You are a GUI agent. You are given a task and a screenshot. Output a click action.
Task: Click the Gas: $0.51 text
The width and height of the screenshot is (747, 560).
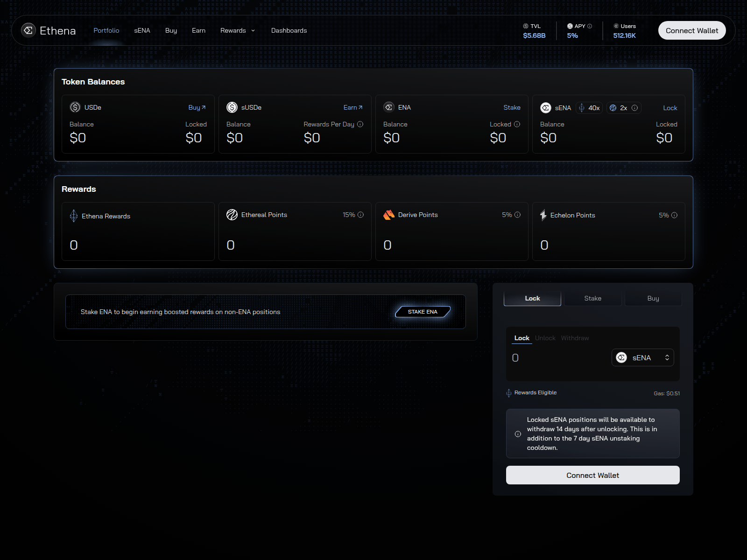point(667,393)
